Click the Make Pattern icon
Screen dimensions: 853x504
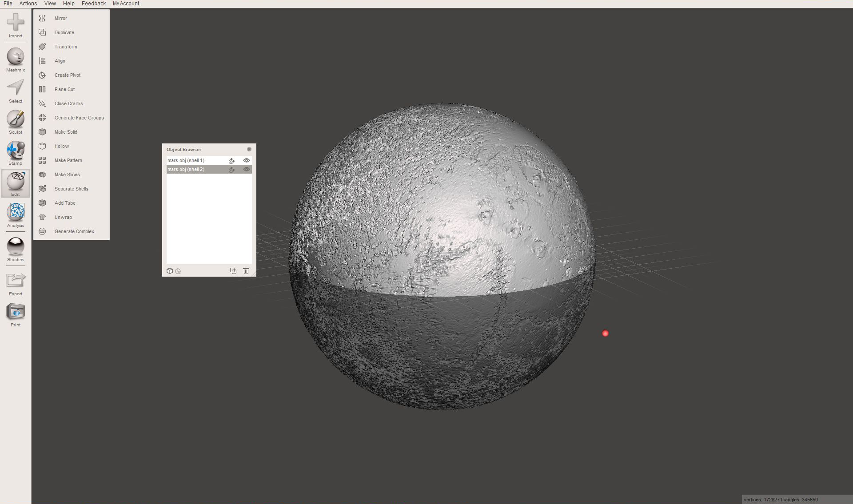tap(42, 160)
